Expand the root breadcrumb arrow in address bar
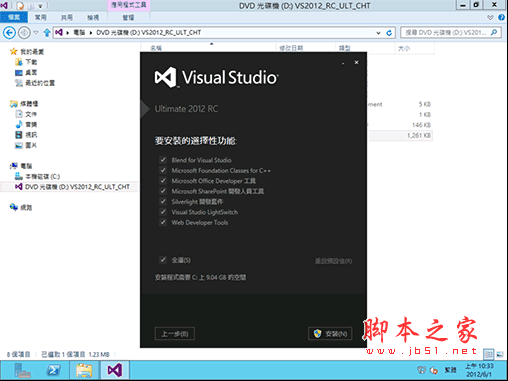 (68, 33)
